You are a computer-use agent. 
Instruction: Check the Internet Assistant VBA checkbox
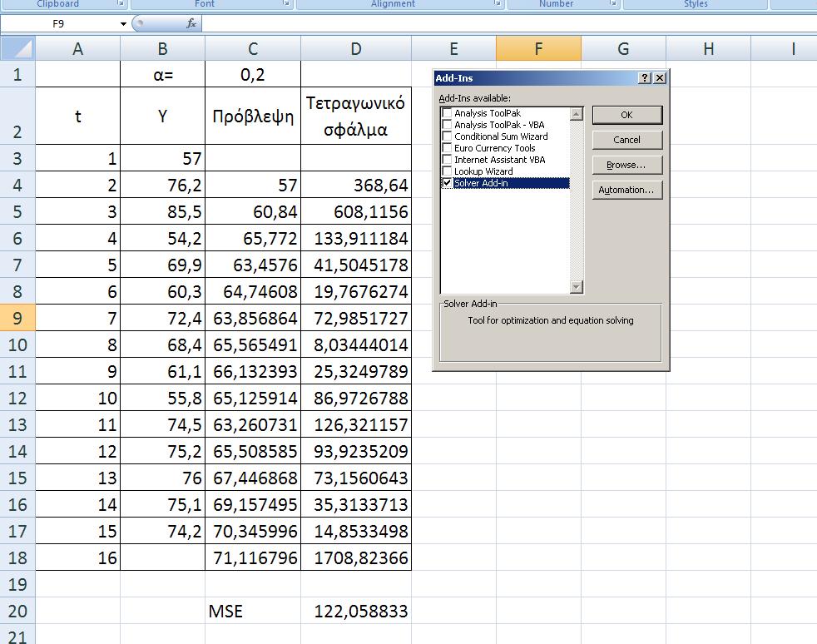click(x=447, y=160)
